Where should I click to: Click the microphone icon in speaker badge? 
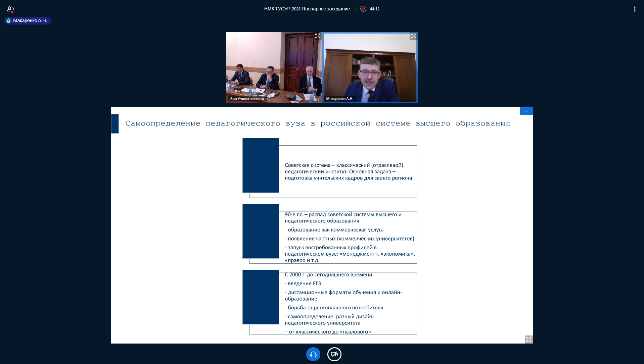[x=9, y=21]
